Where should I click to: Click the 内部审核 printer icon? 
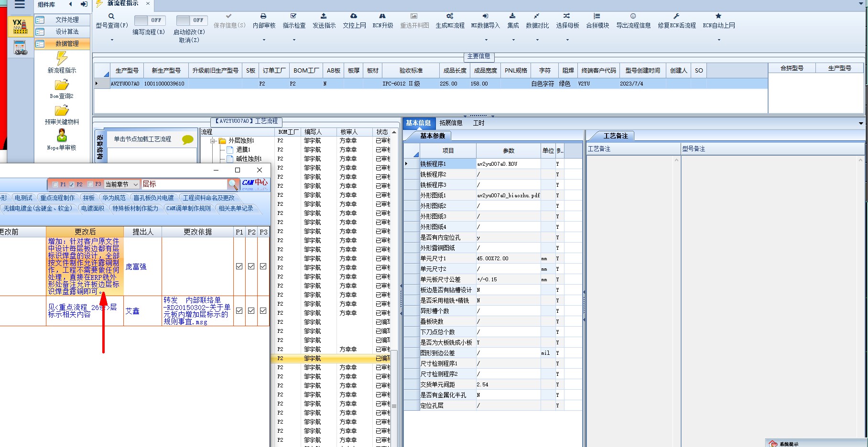pos(263,16)
